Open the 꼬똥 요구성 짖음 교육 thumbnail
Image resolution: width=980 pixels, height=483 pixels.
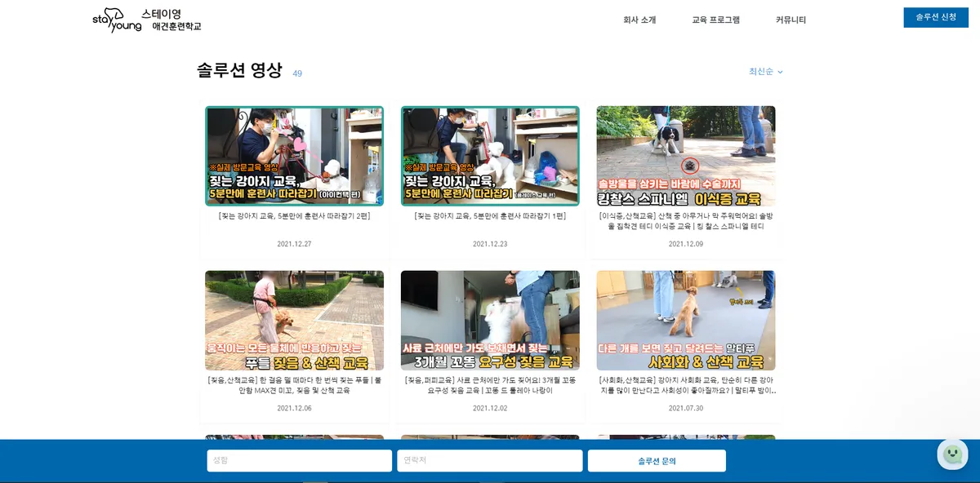pyautogui.click(x=490, y=321)
